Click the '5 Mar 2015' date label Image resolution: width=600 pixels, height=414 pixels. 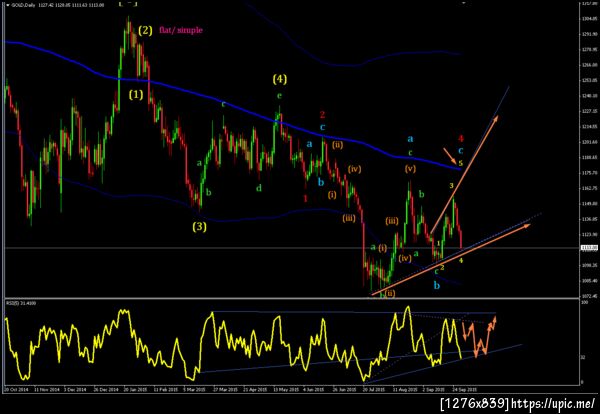click(196, 390)
